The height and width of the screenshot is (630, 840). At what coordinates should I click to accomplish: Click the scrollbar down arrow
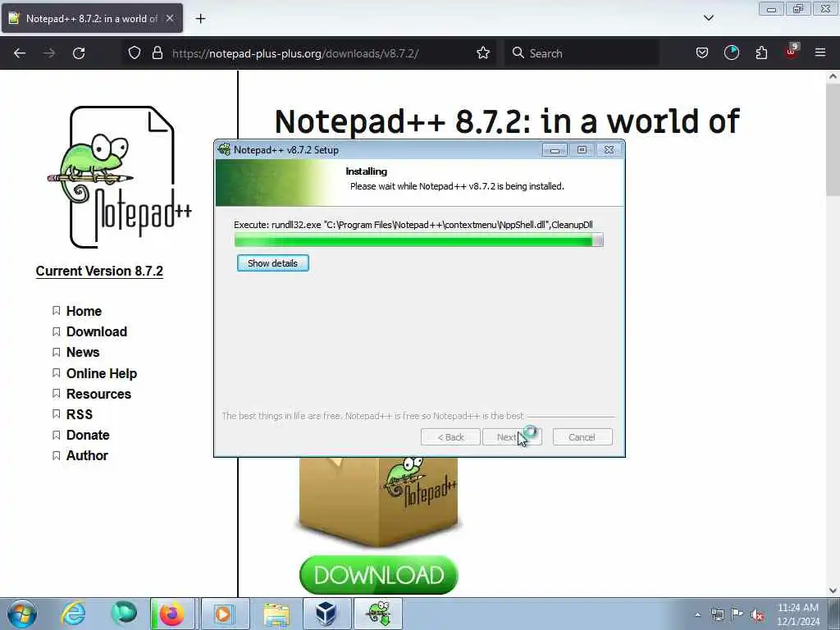833,591
